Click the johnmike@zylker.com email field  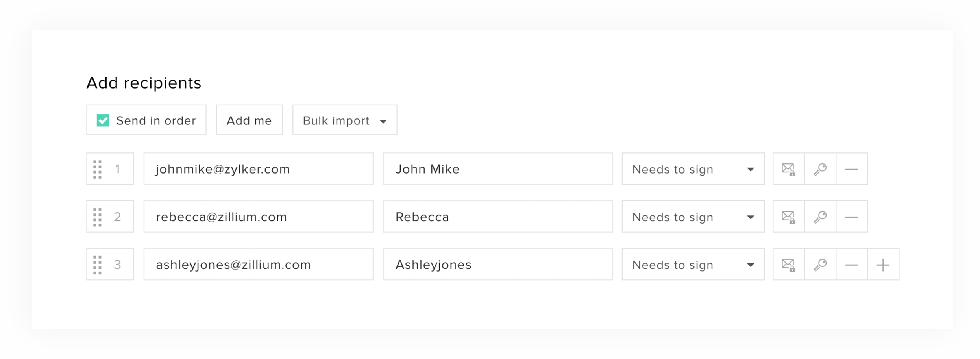(258, 169)
